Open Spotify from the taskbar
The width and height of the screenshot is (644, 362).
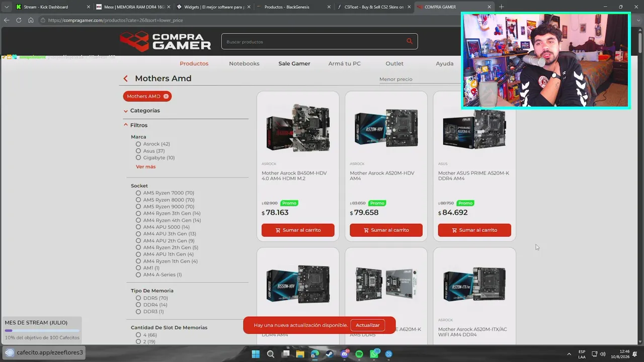click(359, 354)
